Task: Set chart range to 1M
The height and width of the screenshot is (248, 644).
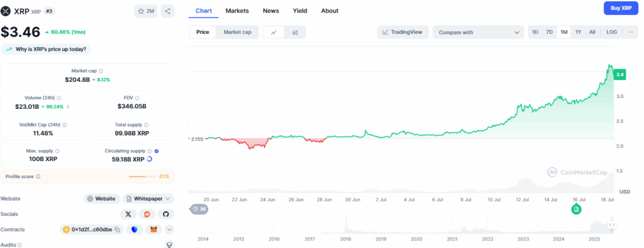Action: [564, 32]
